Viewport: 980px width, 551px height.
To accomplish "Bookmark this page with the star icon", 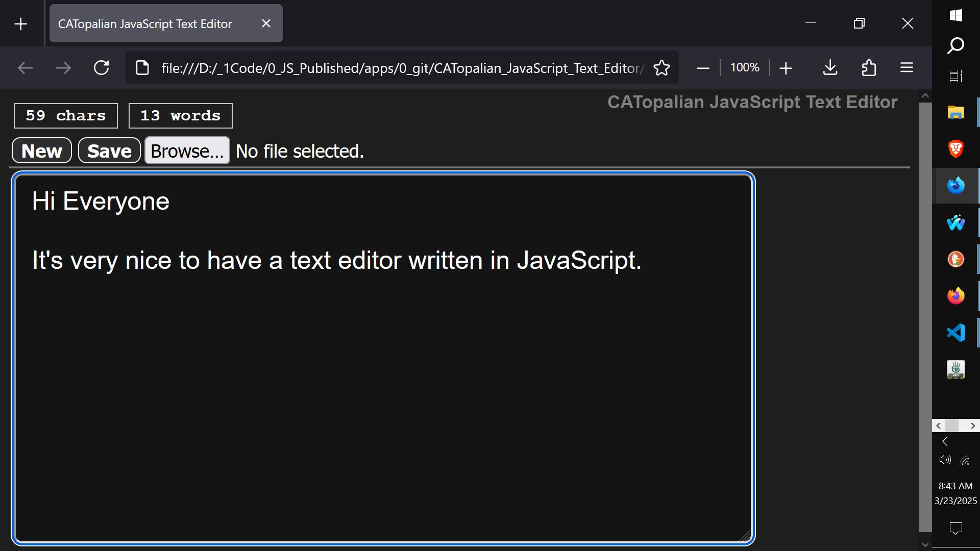I will [x=662, y=67].
